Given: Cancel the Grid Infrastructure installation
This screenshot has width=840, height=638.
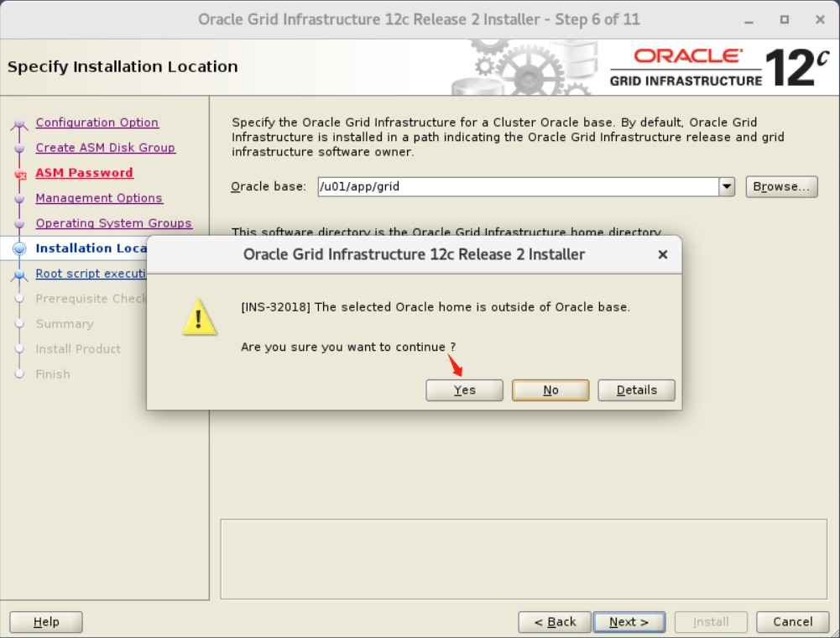Looking at the screenshot, I should pos(791,621).
